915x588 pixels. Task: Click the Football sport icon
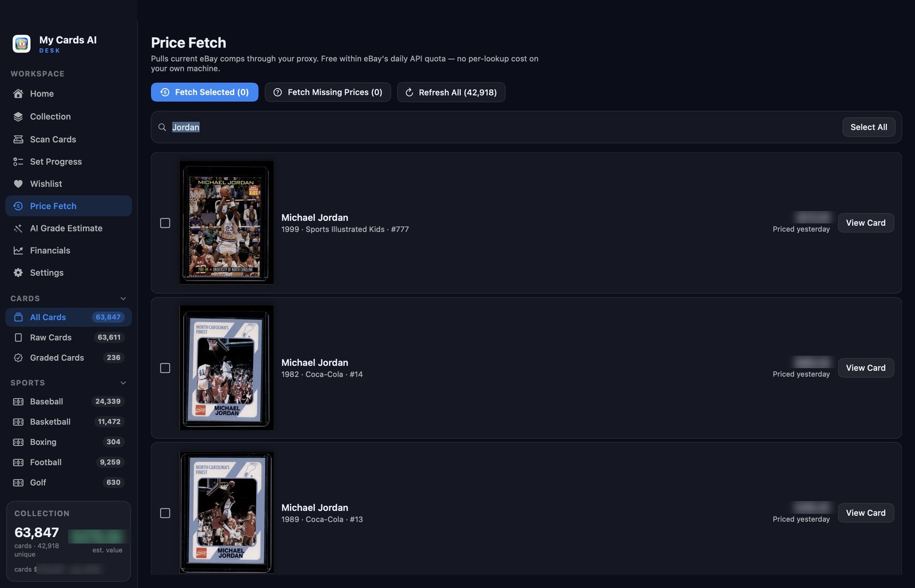(18, 462)
